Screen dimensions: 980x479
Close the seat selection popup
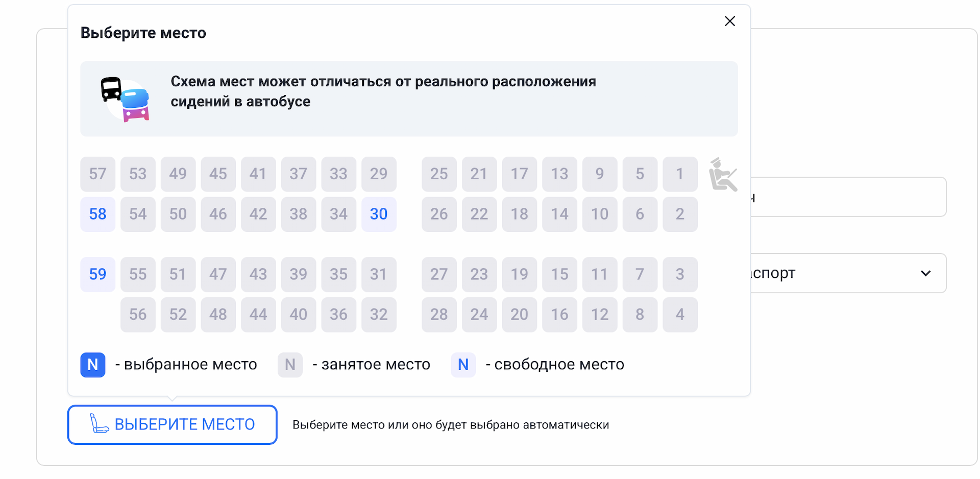(x=730, y=21)
